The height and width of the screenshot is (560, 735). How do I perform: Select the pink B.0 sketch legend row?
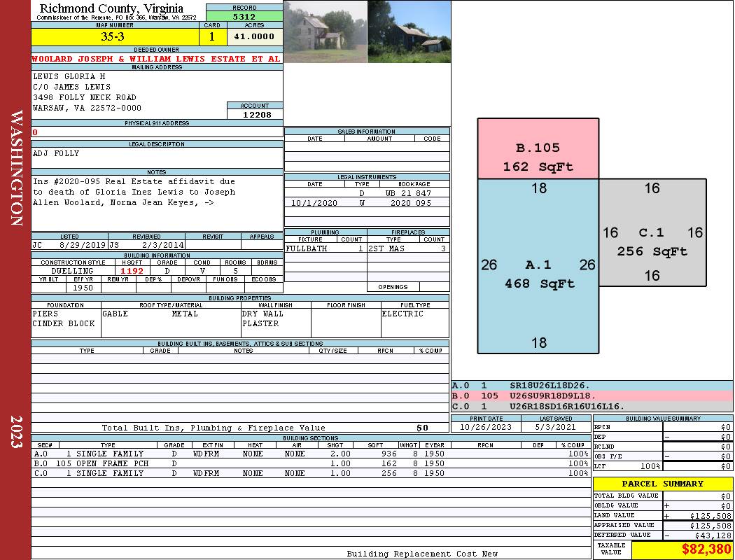(x=591, y=396)
